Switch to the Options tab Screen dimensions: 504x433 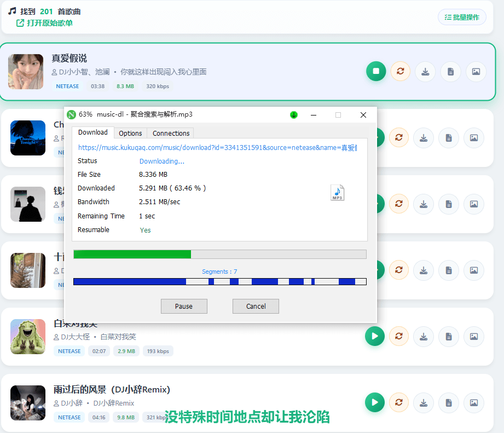[130, 133]
